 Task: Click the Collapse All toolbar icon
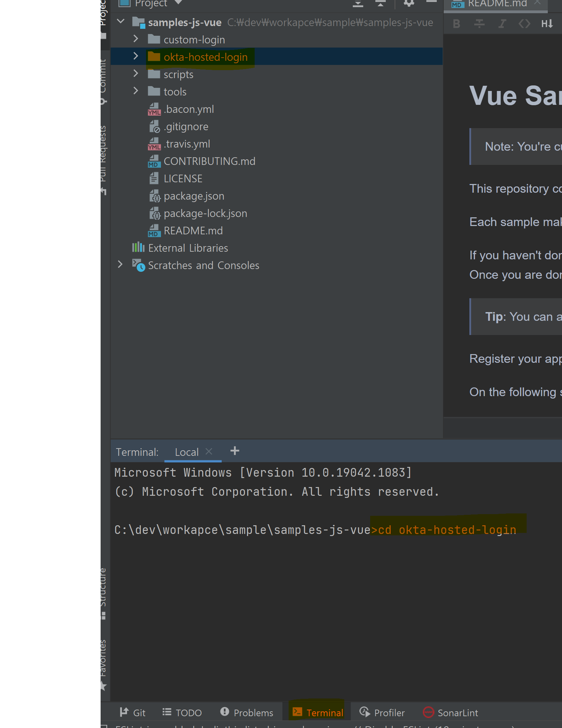(380, 3)
